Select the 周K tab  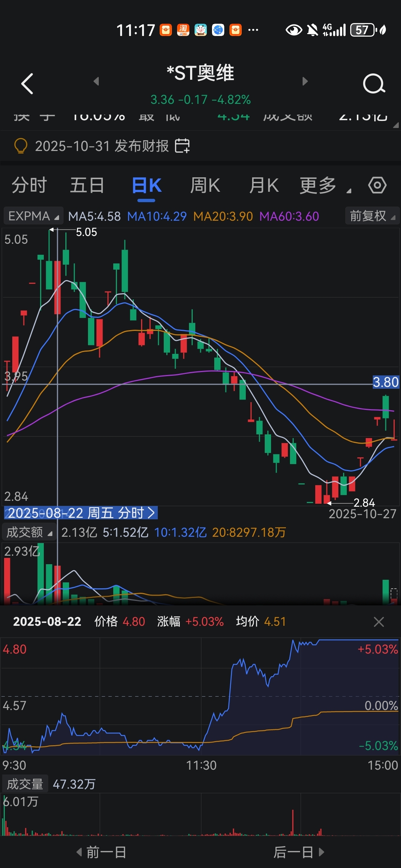[205, 185]
